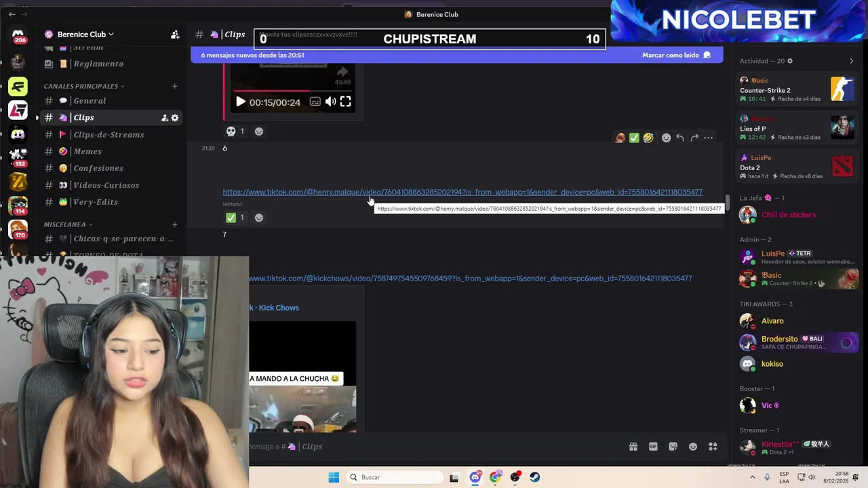Open activity settings gear next to Actividad 20
868x488 pixels.
789,61
